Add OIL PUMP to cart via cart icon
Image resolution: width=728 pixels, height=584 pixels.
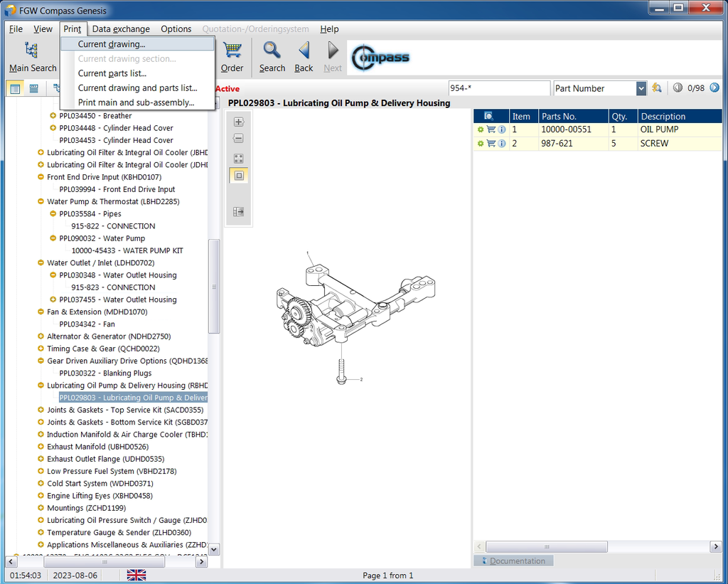click(491, 129)
